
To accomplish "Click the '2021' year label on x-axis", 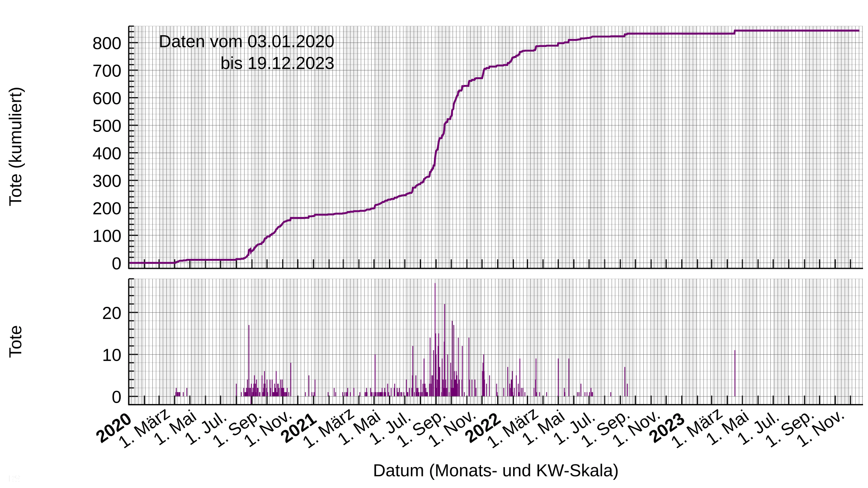I will (x=299, y=428).
